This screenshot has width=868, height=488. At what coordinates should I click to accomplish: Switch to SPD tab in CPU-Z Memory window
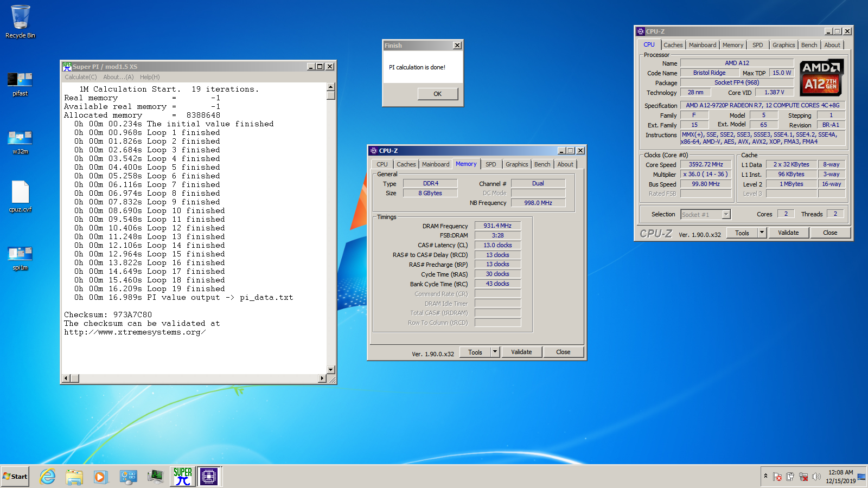point(491,164)
